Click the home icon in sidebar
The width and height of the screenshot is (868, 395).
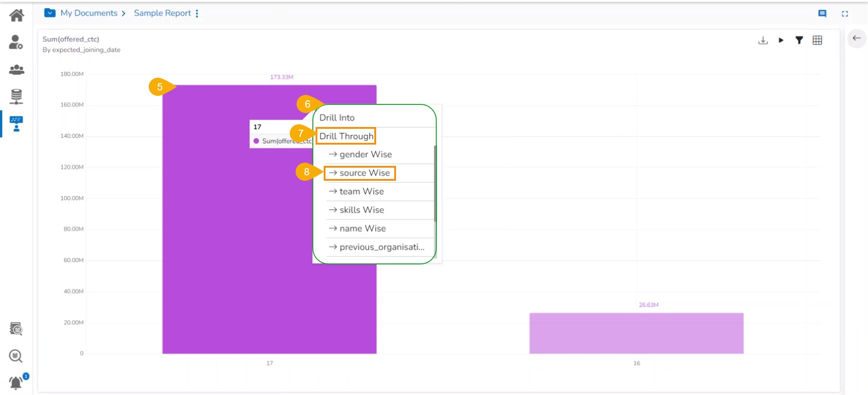(17, 15)
